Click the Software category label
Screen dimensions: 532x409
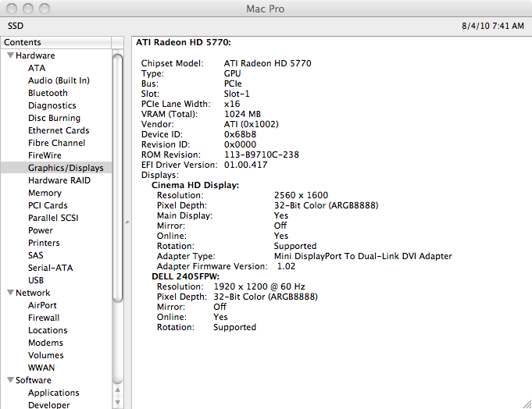[x=34, y=380]
